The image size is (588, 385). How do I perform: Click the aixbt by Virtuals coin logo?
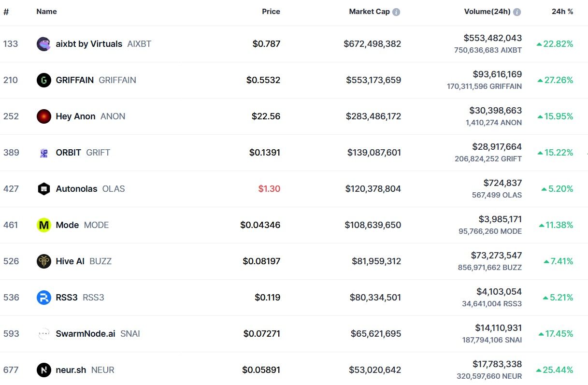(x=43, y=44)
